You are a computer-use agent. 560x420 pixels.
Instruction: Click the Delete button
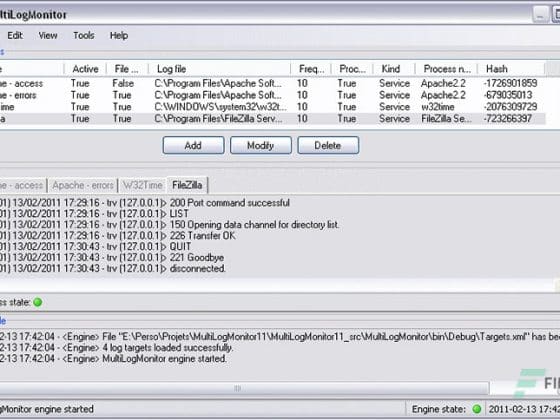(x=328, y=145)
